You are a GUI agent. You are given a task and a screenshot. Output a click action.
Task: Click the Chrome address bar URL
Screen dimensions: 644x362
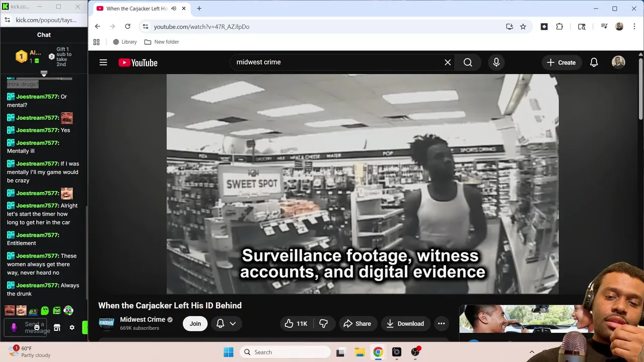pyautogui.click(x=201, y=27)
